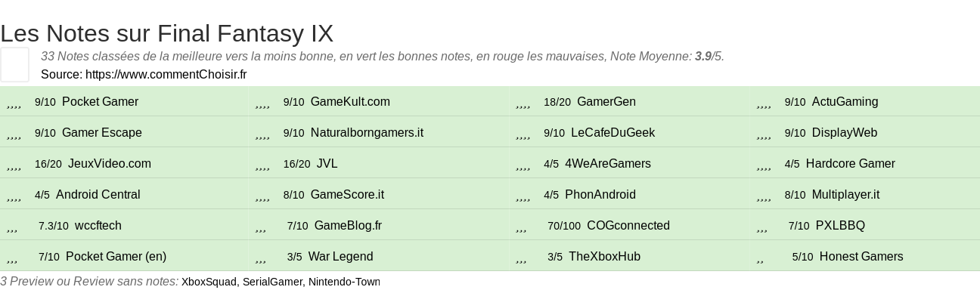Click the commentChoisir.fr source URL
980x290 pixels.
166,74
